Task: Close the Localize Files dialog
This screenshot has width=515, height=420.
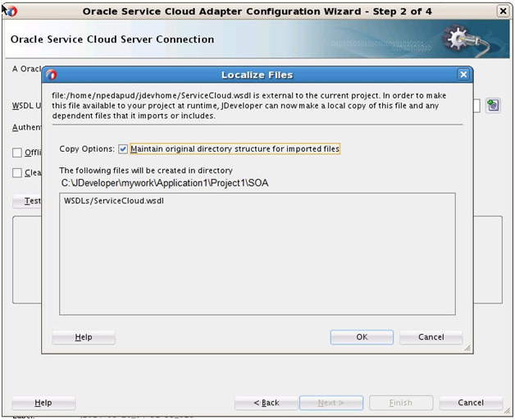Action: (x=463, y=75)
